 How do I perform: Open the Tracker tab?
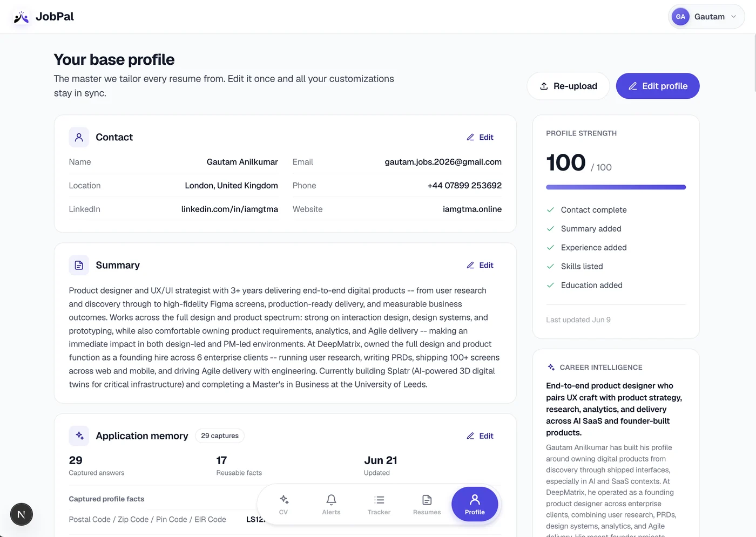pyautogui.click(x=379, y=505)
